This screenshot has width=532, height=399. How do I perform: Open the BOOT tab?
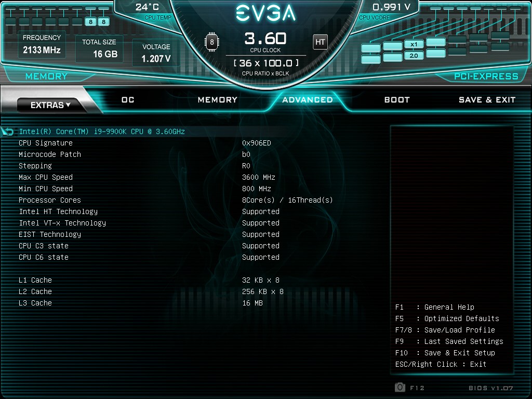(x=397, y=100)
